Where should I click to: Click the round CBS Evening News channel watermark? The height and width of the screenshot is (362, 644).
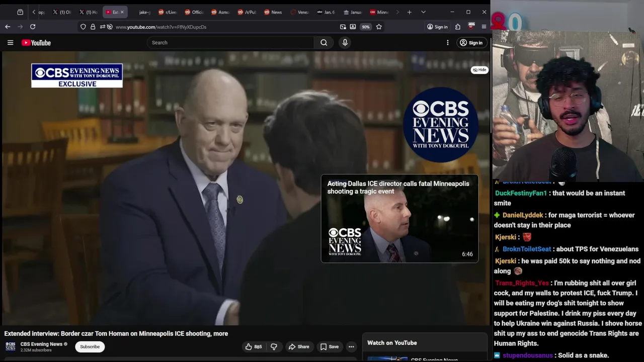[441, 125]
